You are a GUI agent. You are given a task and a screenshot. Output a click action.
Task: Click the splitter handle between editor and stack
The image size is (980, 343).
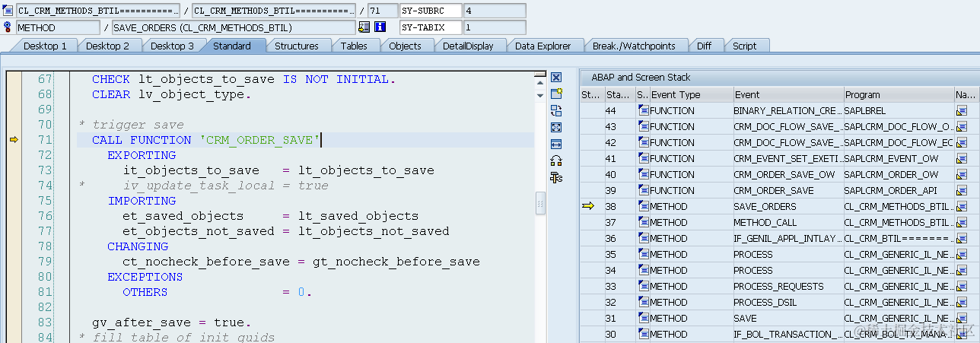tap(541, 203)
